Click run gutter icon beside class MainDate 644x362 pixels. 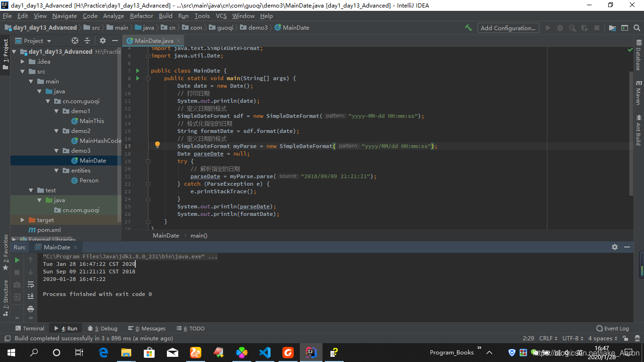pos(138,71)
